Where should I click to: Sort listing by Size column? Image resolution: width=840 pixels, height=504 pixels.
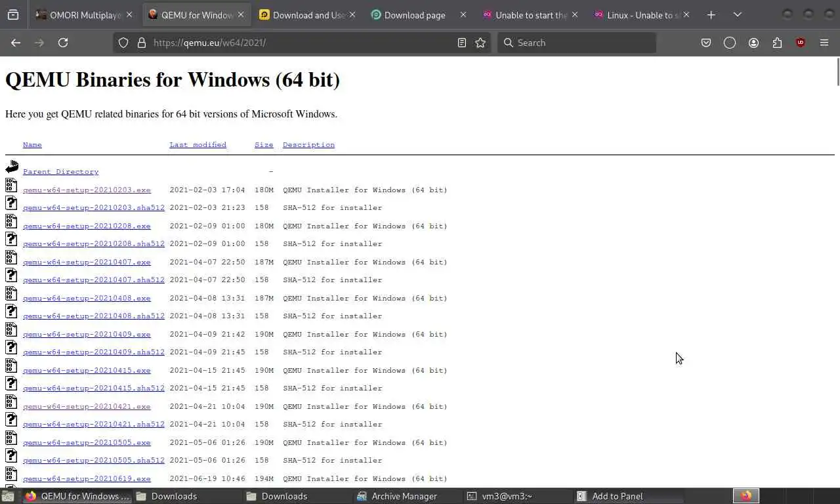pos(264,144)
